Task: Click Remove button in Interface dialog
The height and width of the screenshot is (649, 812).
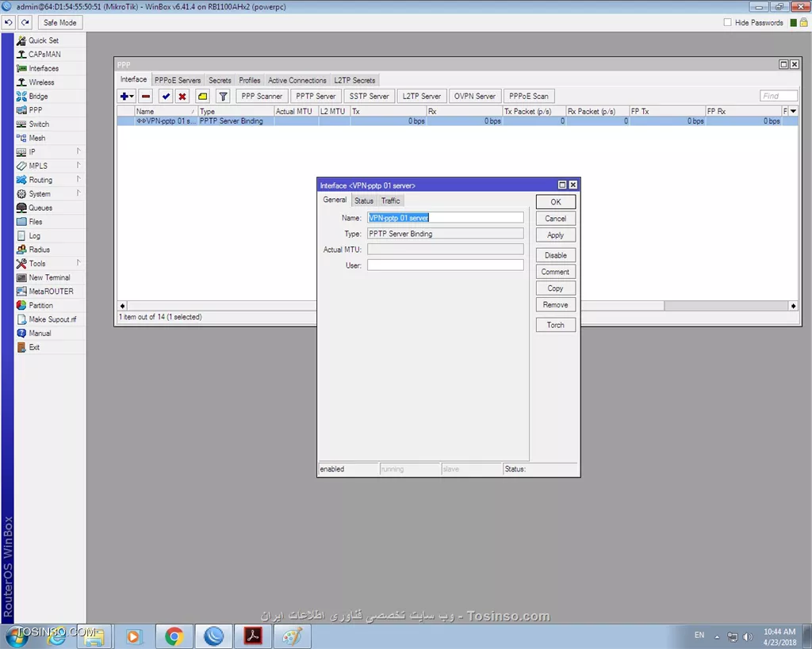Action: (x=556, y=305)
